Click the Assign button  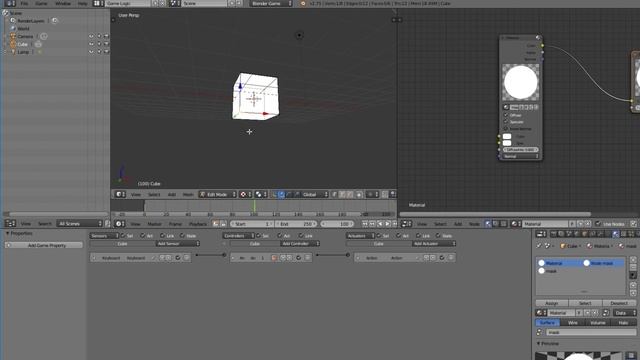click(x=551, y=303)
